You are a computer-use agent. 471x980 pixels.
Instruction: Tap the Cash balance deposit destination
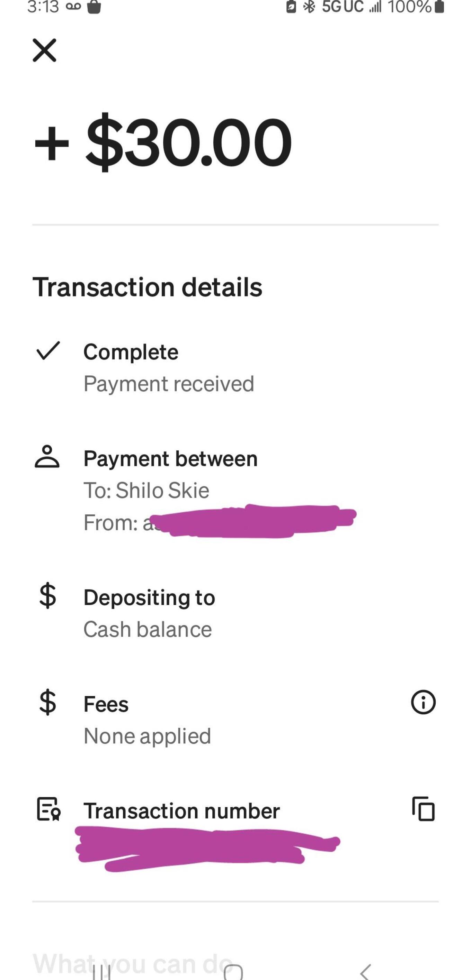[x=147, y=629]
